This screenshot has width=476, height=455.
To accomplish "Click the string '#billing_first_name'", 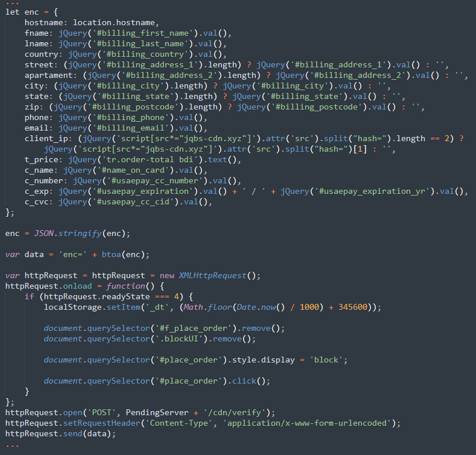I will [x=143, y=33].
